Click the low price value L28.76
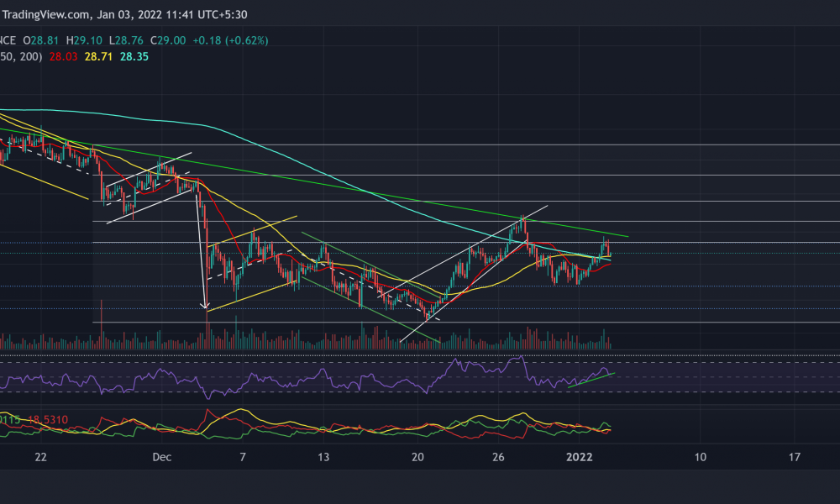840x504 pixels. pyautogui.click(x=126, y=40)
